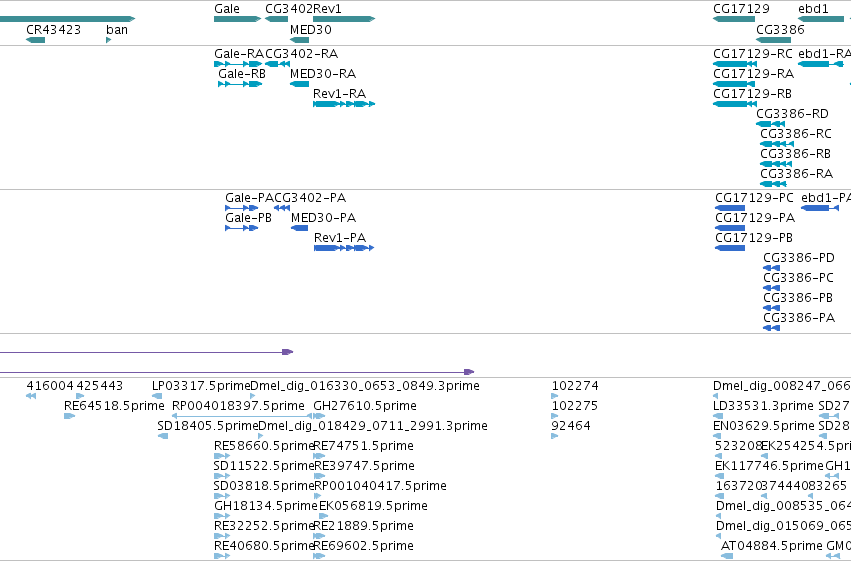
Task: Select transcript Rev1-RA
Action: click(x=344, y=104)
